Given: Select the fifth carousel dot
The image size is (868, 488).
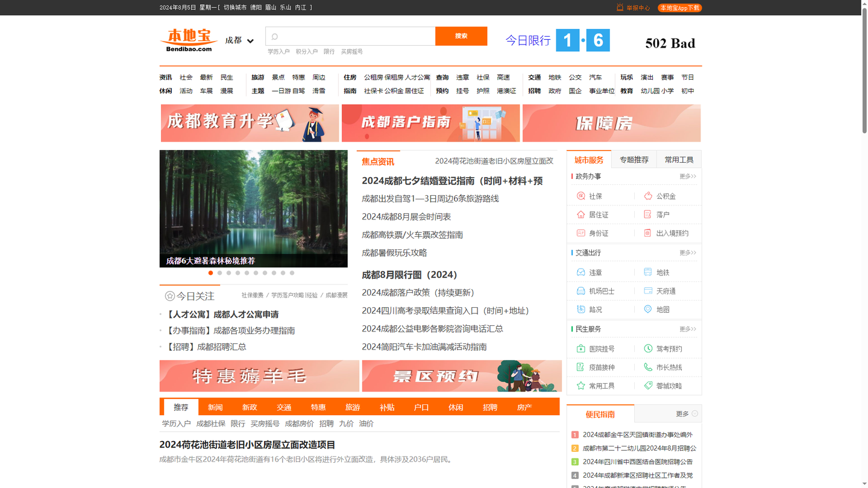Looking at the screenshot, I should coord(247,273).
